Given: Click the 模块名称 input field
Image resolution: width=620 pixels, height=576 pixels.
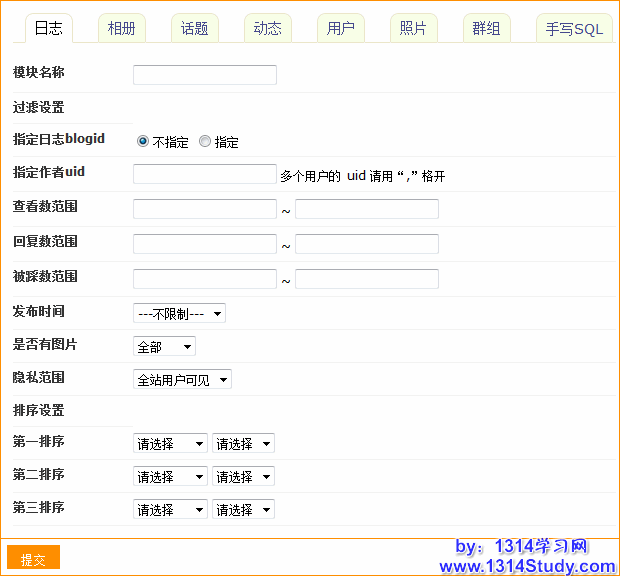Looking at the screenshot, I should coord(205,75).
